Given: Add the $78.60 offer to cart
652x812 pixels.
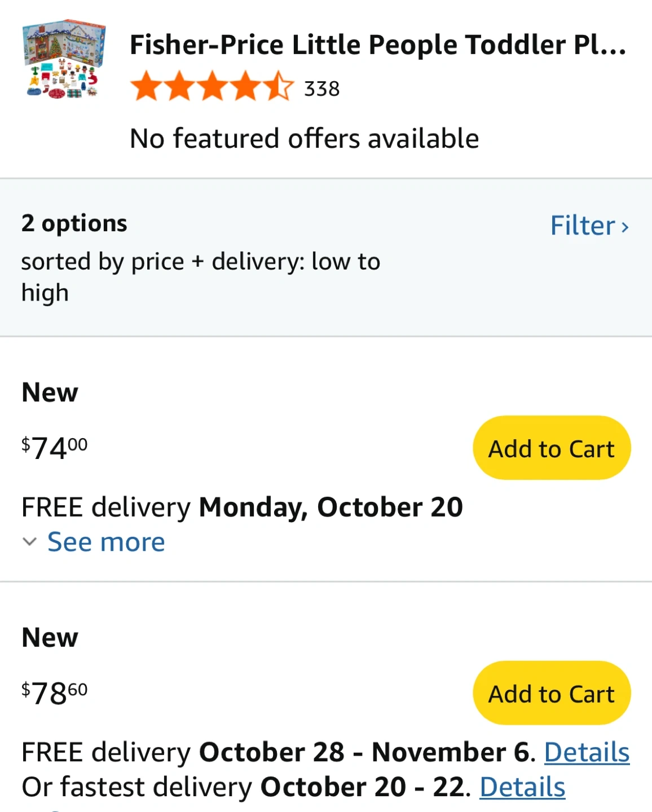Looking at the screenshot, I should point(551,694).
